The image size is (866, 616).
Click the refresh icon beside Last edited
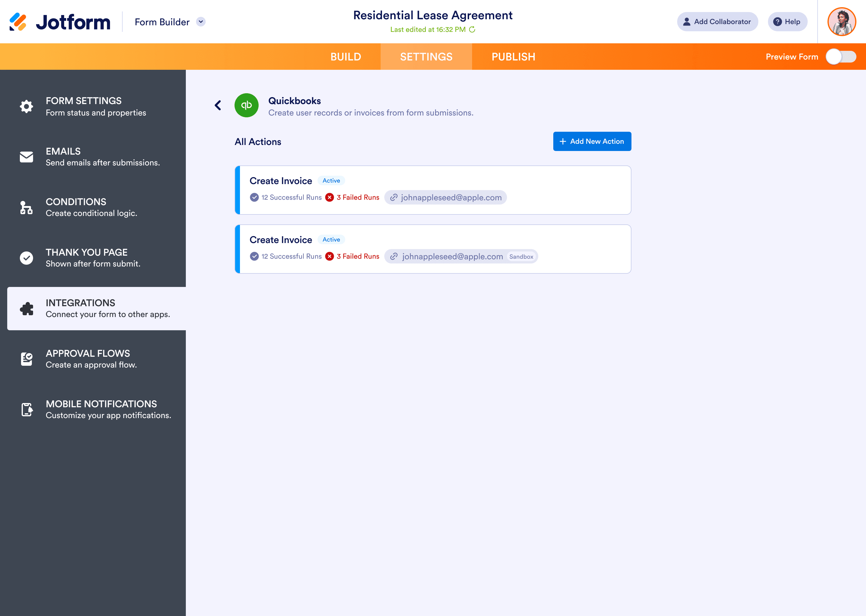[472, 29]
